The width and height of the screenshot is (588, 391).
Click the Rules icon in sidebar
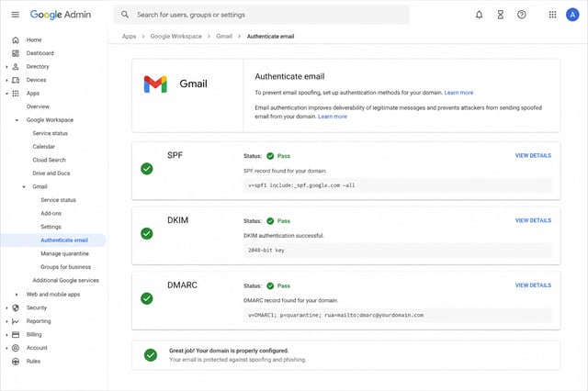pos(16,361)
